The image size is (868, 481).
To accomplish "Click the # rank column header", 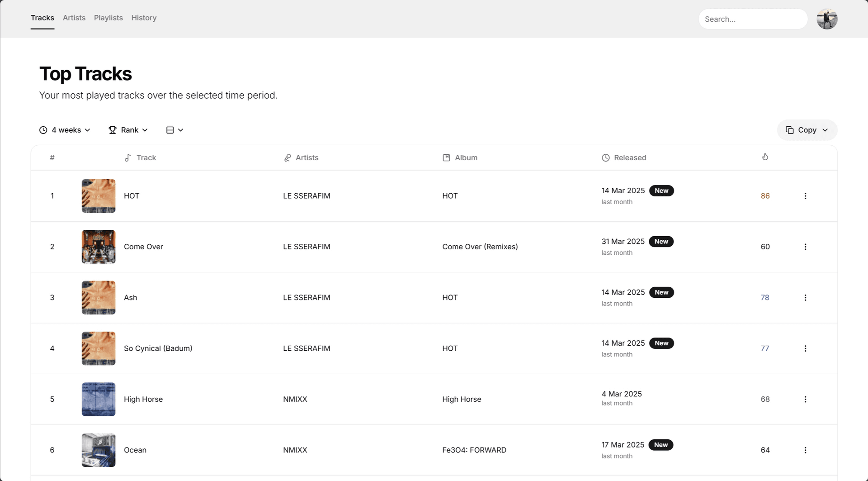I will (52, 157).
